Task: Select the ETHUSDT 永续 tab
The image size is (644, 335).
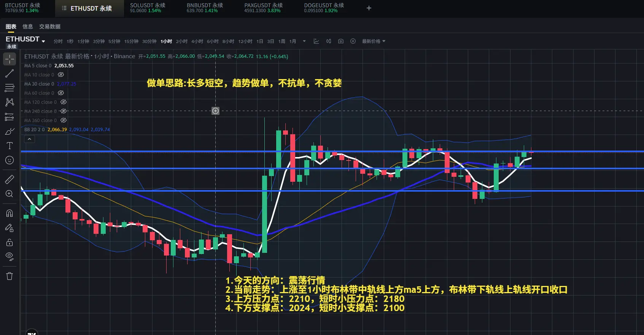Action: (x=91, y=8)
